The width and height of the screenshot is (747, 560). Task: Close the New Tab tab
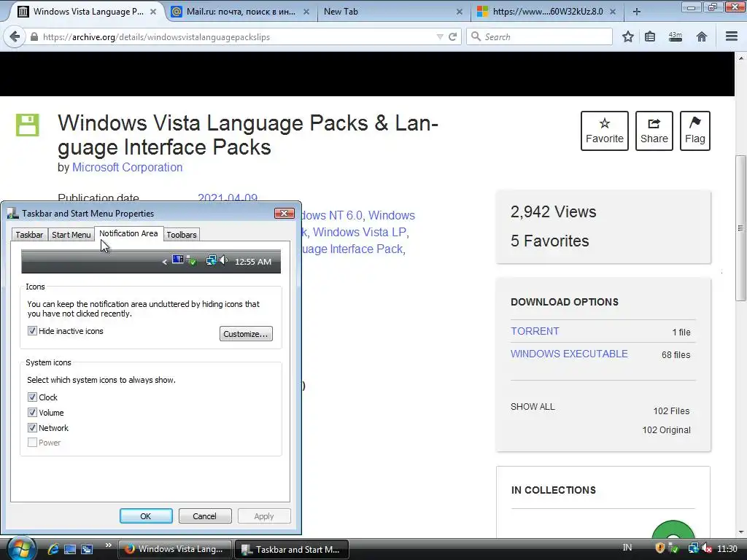coord(460,12)
